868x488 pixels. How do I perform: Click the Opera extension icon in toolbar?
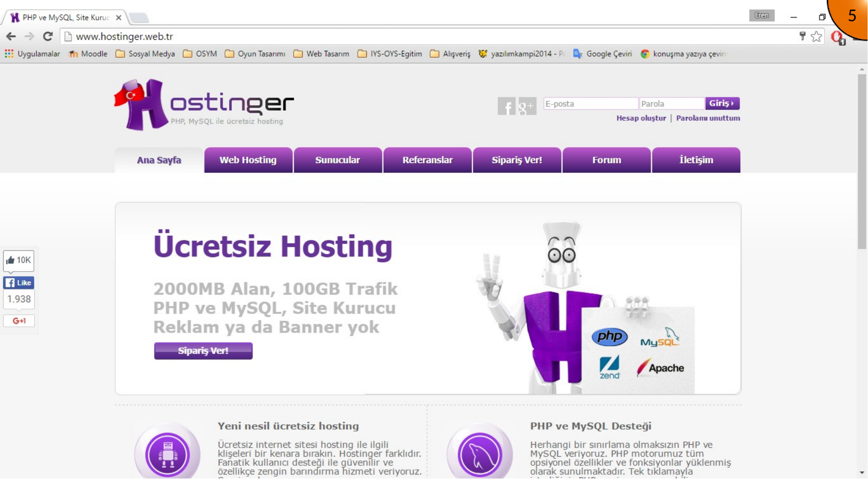tap(837, 38)
